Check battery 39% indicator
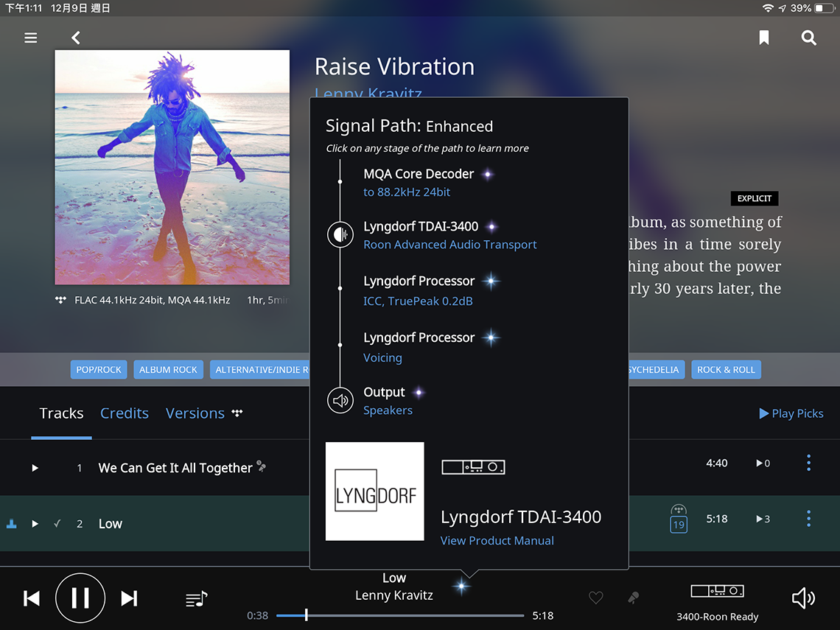Image resolution: width=840 pixels, height=630 pixels. [x=812, y=8]
